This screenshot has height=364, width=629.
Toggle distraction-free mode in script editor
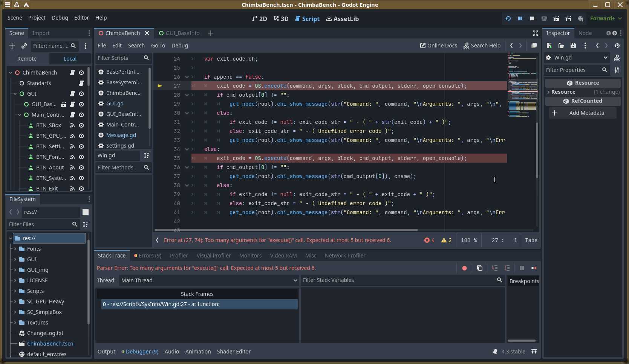click(x=535, y=34)
